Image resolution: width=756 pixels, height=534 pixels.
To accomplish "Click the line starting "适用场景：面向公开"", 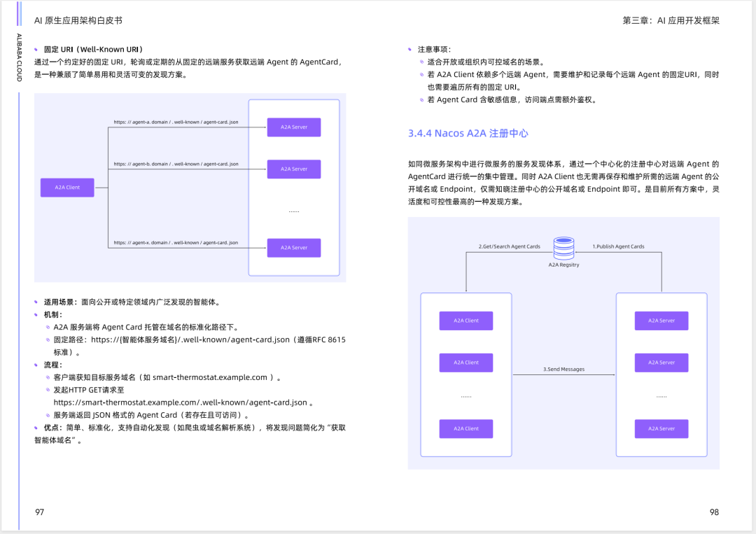I will (x=132, y=302).
